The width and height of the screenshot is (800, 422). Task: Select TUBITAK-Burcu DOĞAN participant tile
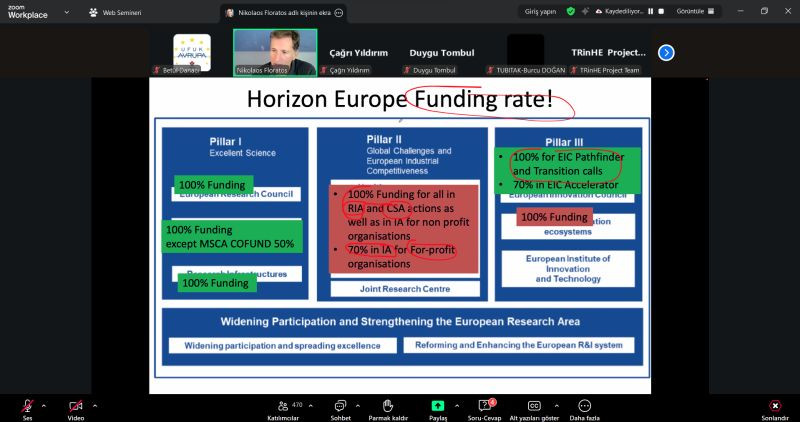(x=526, y=53)
